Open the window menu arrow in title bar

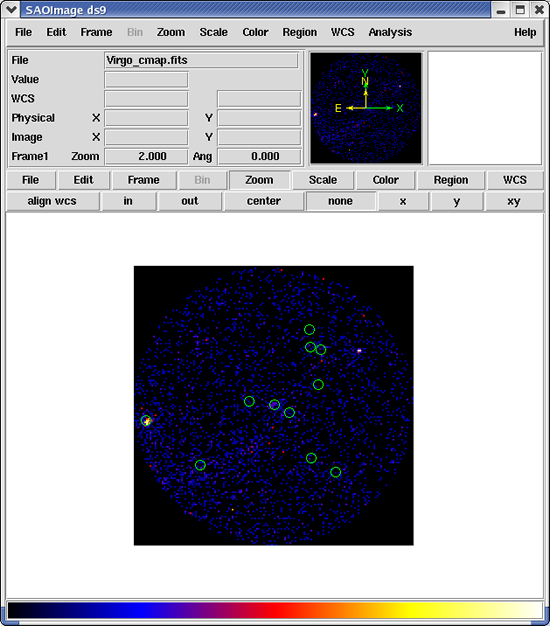tap(11, 9)
